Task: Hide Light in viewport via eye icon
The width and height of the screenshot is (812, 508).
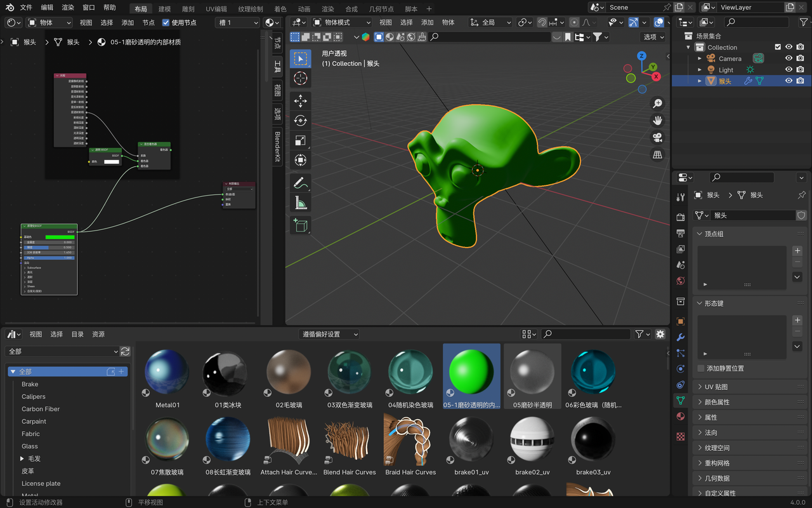Action: [x=789, y=70]
